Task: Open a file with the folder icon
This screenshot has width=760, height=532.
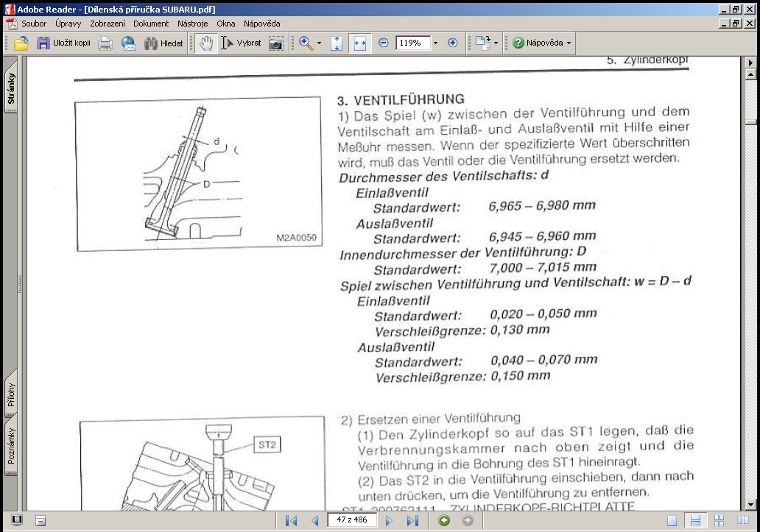Action: pos(21,43)
